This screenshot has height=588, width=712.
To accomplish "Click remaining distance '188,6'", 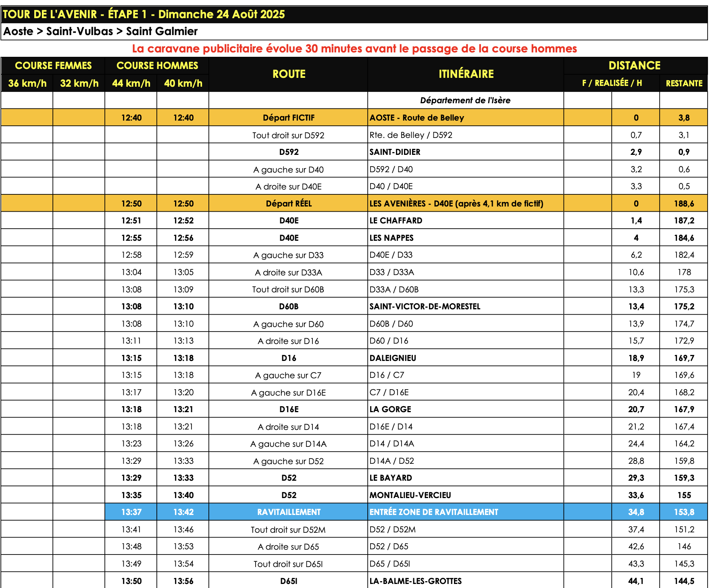I will 684,204.
